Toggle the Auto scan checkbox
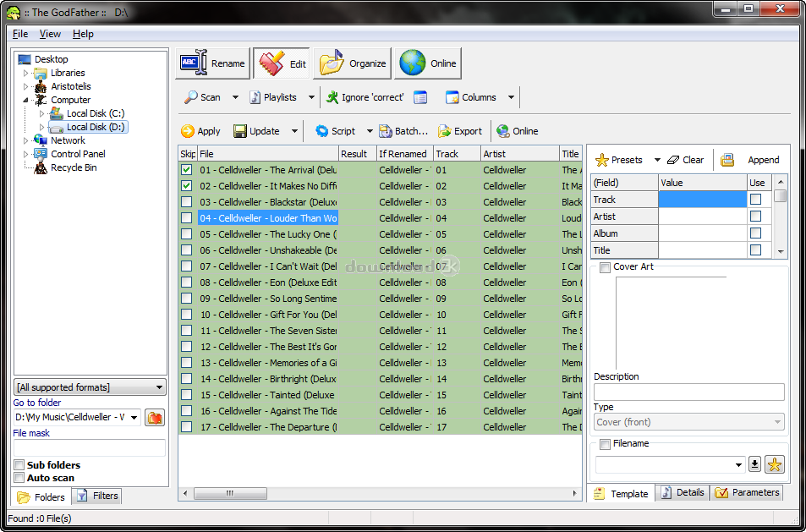 point(19,478)
